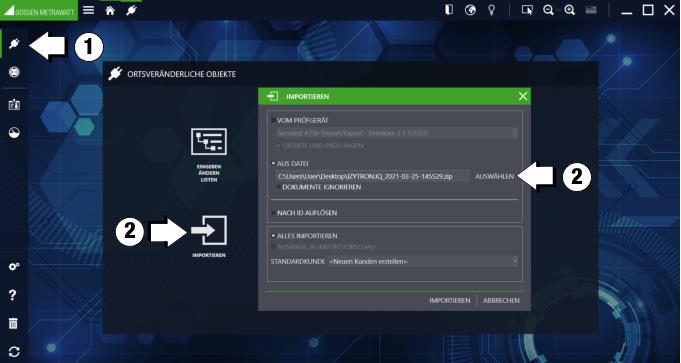Select the plug icon in left sidebar

tap(14, 43)
